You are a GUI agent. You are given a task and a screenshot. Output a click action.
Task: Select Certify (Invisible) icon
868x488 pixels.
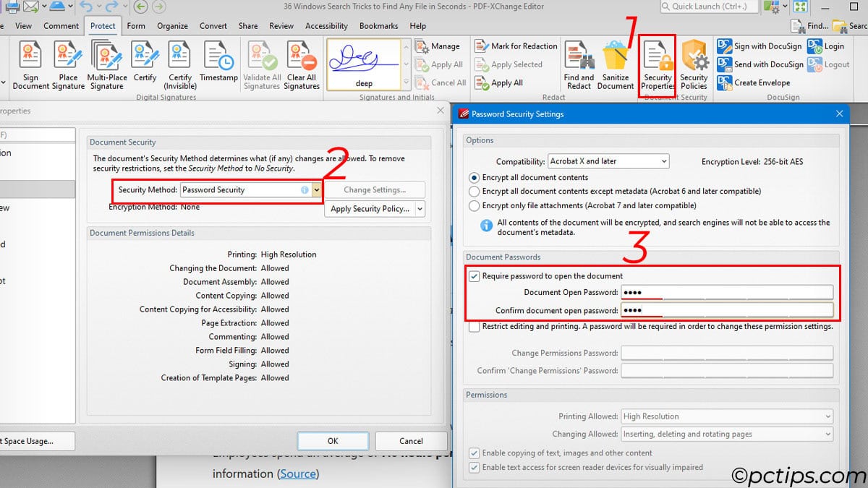click(x=180, y=65)
